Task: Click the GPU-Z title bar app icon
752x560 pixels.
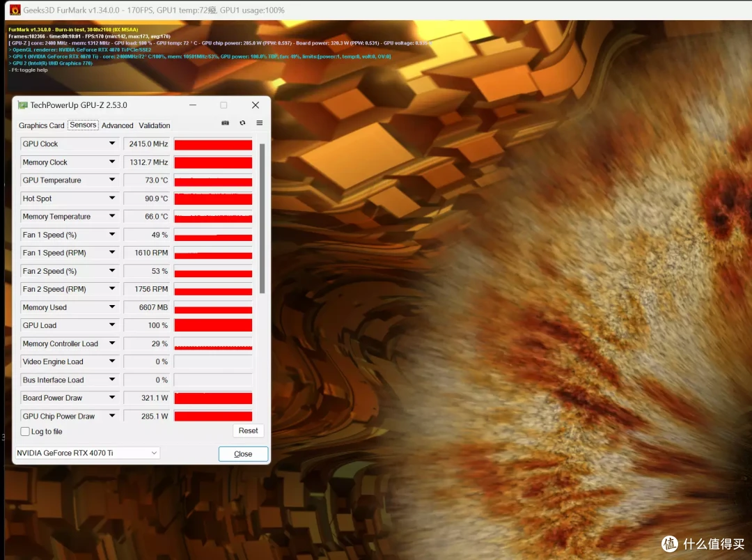Action: tap(22, 105)
